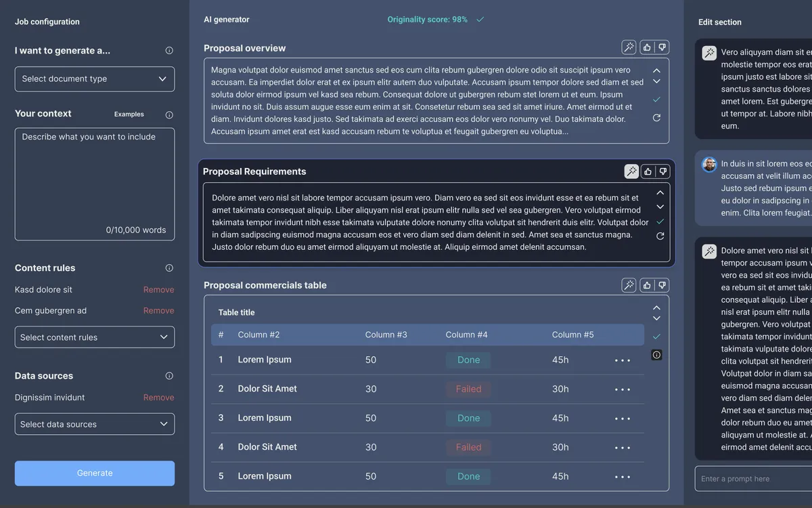Move Proposal Requirements section up
812x508 pixels.
(660, 193)
